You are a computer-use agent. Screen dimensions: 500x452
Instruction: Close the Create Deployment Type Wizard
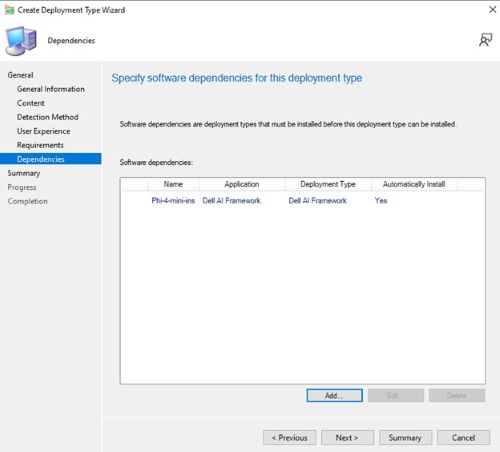493,10
